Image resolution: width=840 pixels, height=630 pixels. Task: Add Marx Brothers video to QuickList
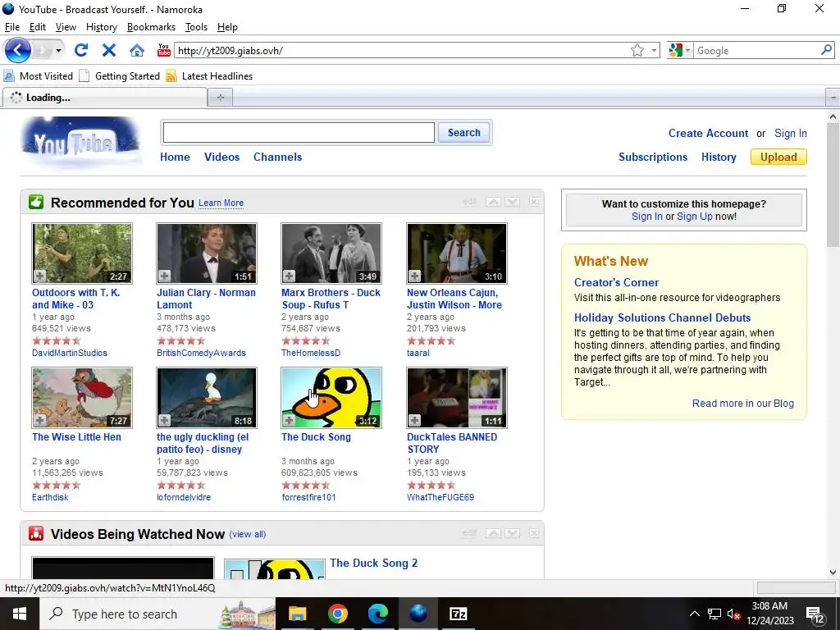tap(290, 276)
